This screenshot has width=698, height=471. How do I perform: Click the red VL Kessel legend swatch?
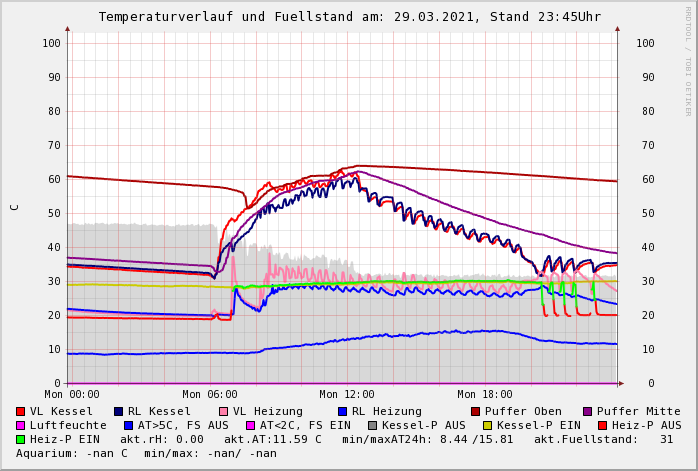(x=21, y=411)
